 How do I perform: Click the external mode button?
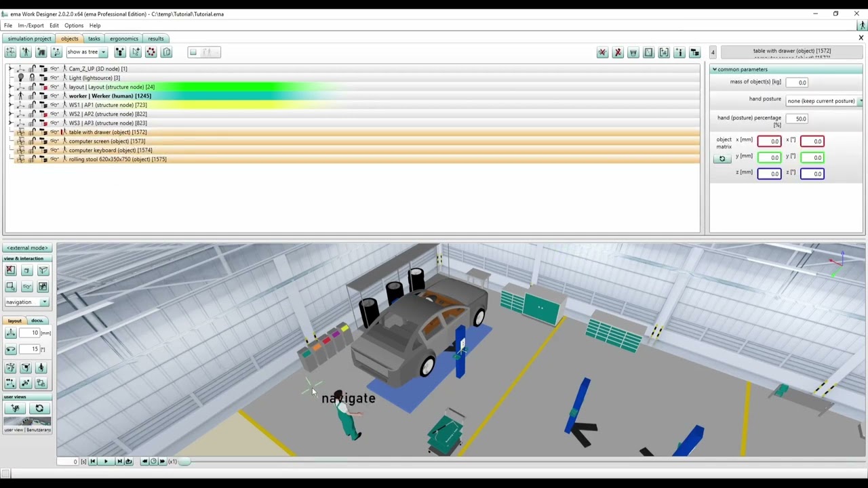click(x=27, y=248)
